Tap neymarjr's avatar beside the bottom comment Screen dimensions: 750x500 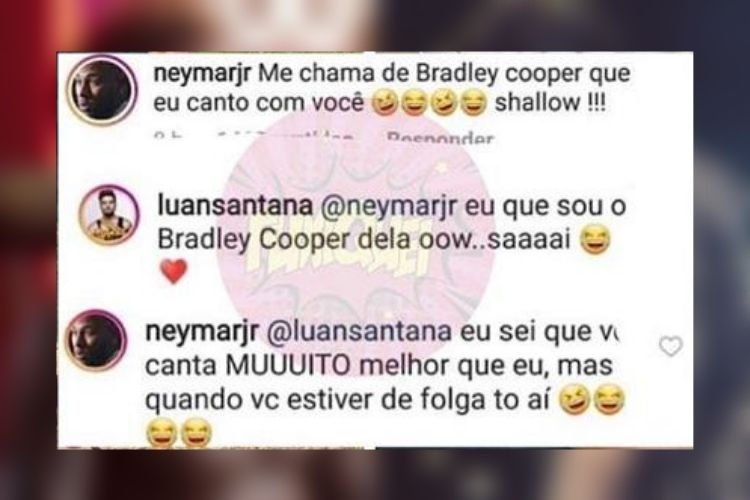coord(96,340)
